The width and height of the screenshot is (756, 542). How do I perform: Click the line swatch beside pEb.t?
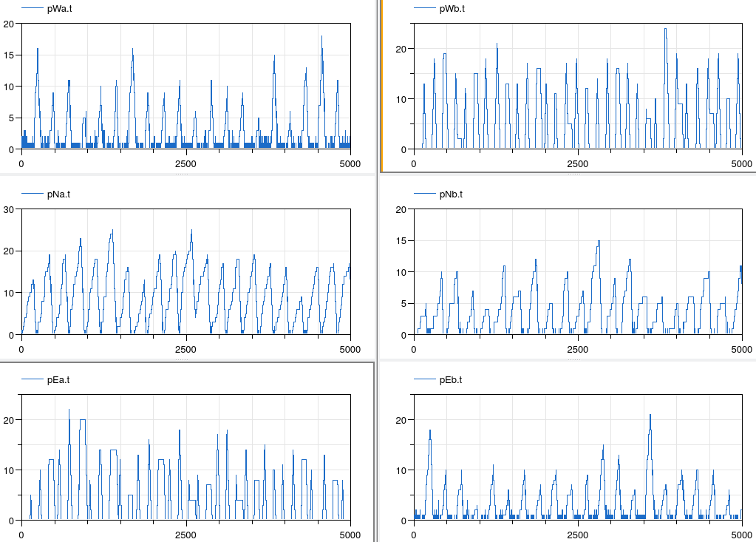pyautogui.click(x=425, y=380)
